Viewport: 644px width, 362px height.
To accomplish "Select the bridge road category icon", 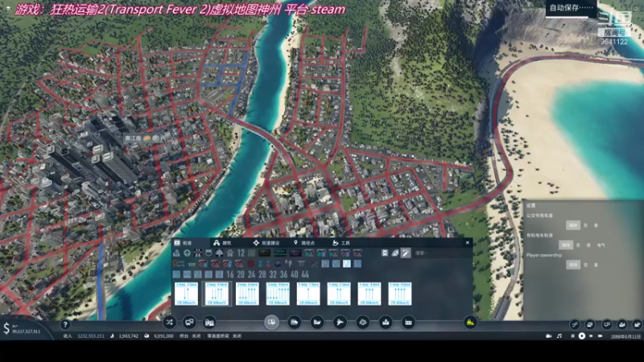I will coord(230,253).
